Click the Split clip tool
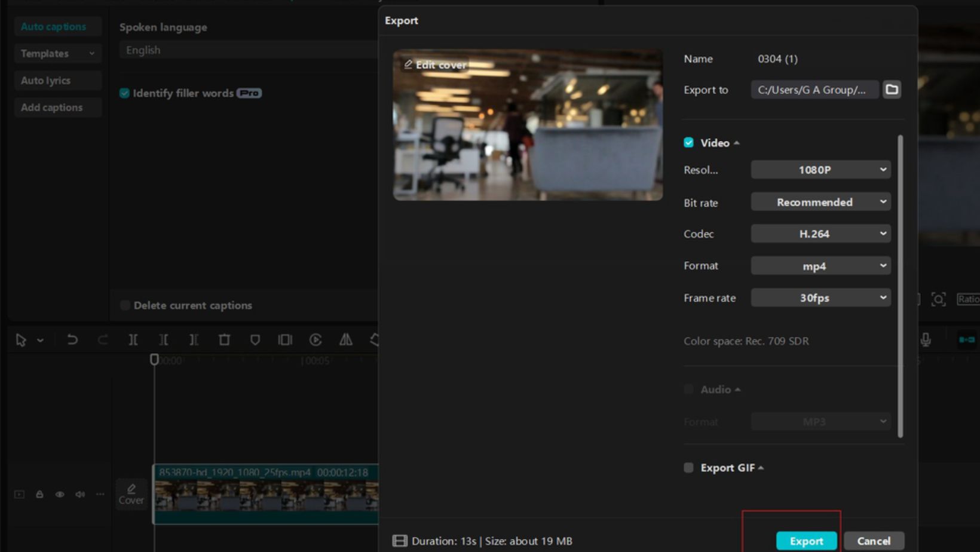 click(133, 340)
